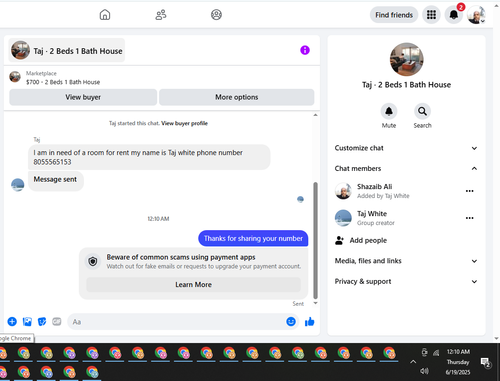Open more actions plus icon in composer
The height and width of the screenshot is (381, 500).
coord(12,322)
